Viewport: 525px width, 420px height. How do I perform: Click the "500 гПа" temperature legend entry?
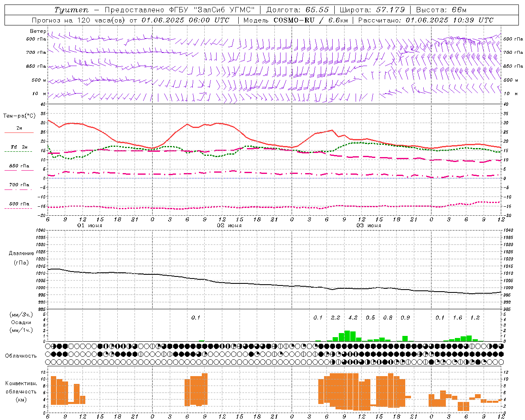(19, 203)
